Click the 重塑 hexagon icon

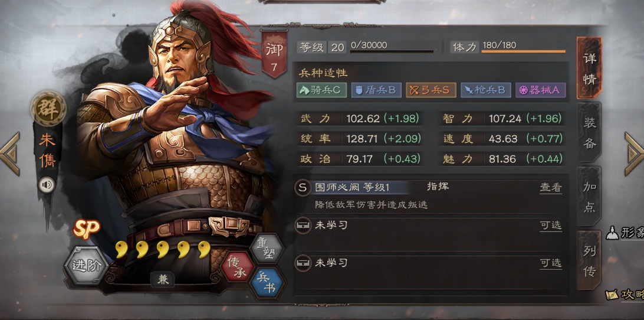pyautogui.click(x=267, y=249)
